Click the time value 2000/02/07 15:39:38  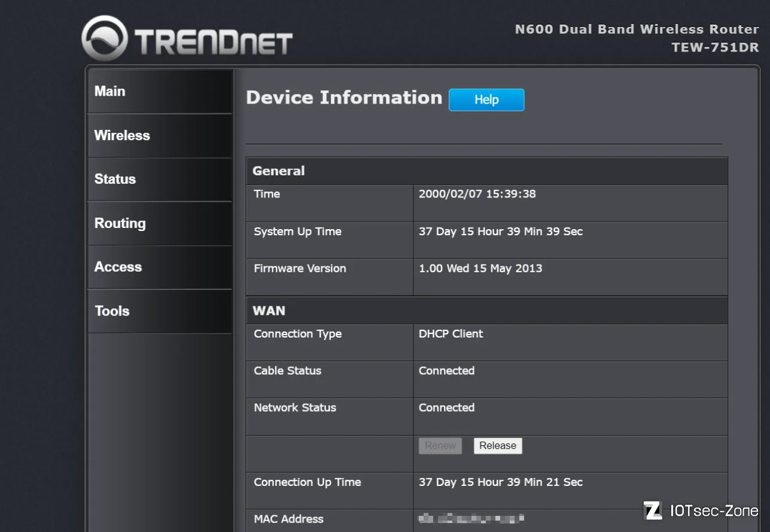(477, 194)
